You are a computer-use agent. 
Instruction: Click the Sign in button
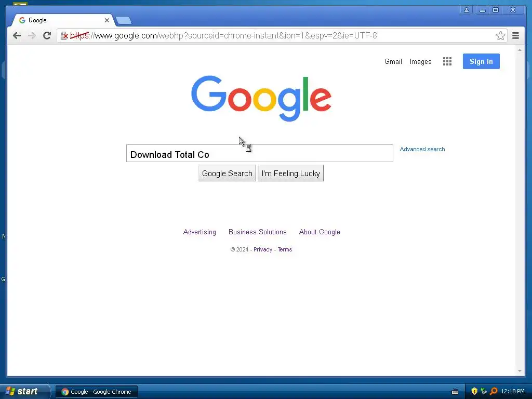[x=481, y=61]
